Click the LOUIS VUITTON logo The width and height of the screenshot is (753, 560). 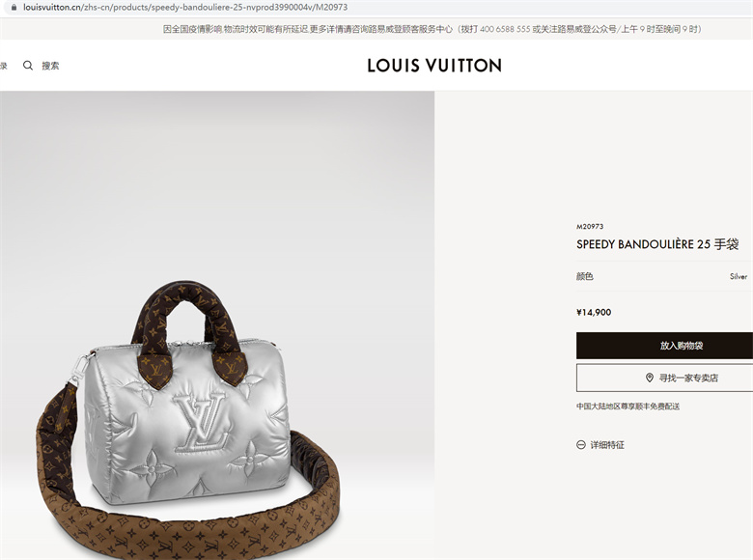(x=434, y=66)
